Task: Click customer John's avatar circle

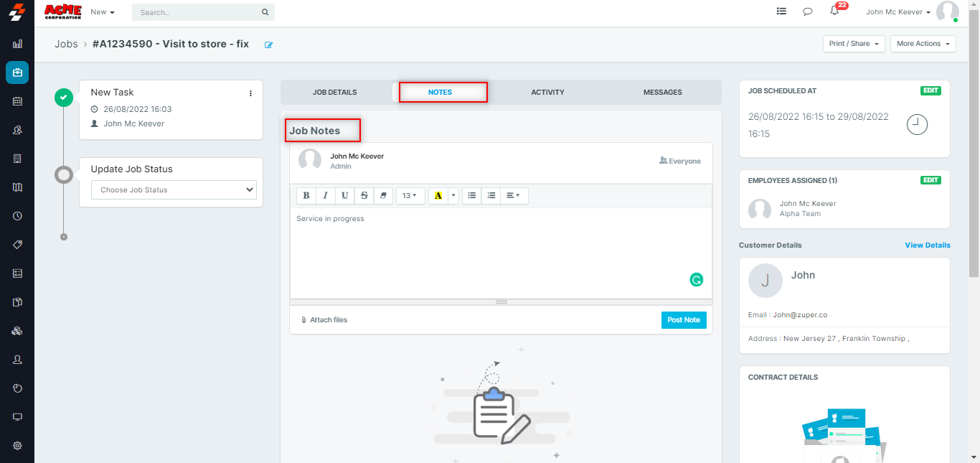Action: pyautogui.click(x=765, y=280)
